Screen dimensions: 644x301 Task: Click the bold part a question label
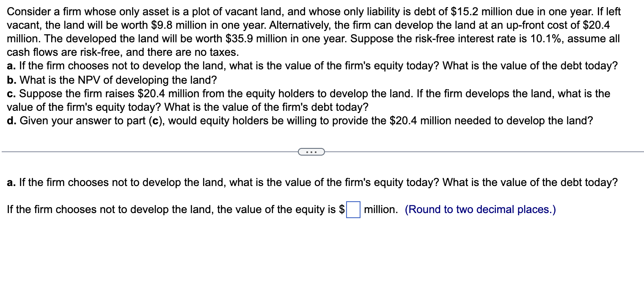point(11,66)
